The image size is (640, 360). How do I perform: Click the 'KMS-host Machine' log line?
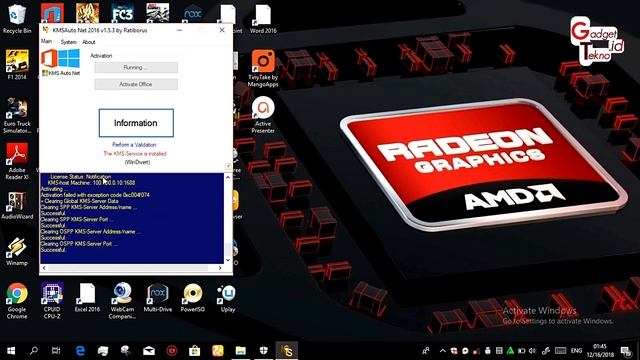point(91,183)
